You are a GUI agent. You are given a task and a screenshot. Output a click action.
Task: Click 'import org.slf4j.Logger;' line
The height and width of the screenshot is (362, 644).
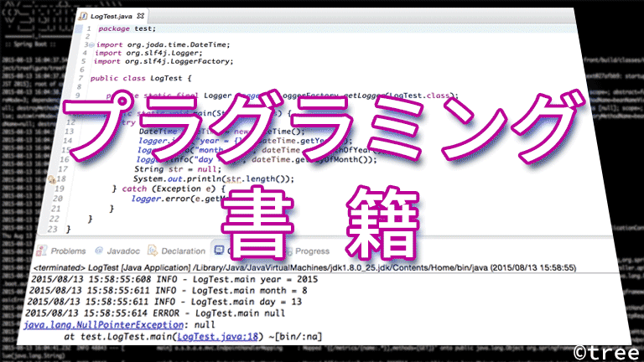click(x=148, y=53)
